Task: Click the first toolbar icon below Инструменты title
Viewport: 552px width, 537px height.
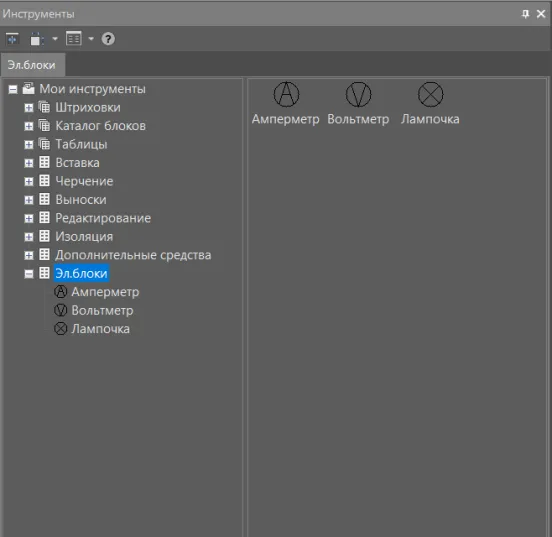Action: point(13,39)
